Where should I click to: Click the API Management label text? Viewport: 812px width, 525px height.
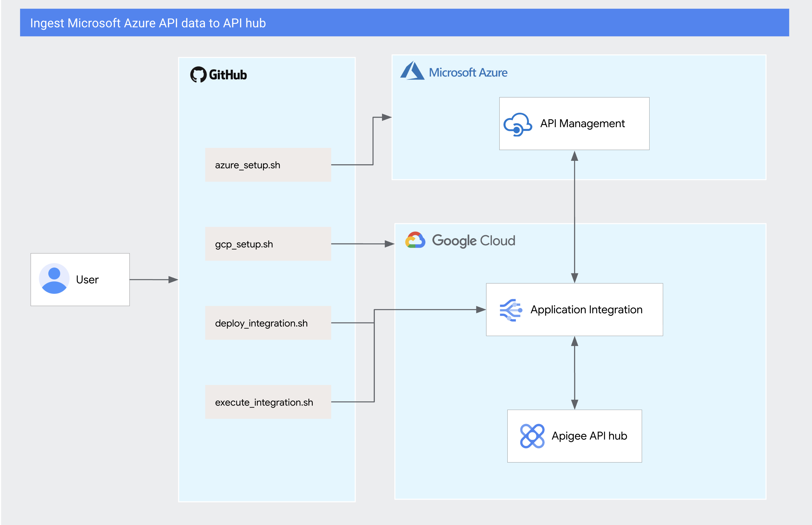click(582, 123)
